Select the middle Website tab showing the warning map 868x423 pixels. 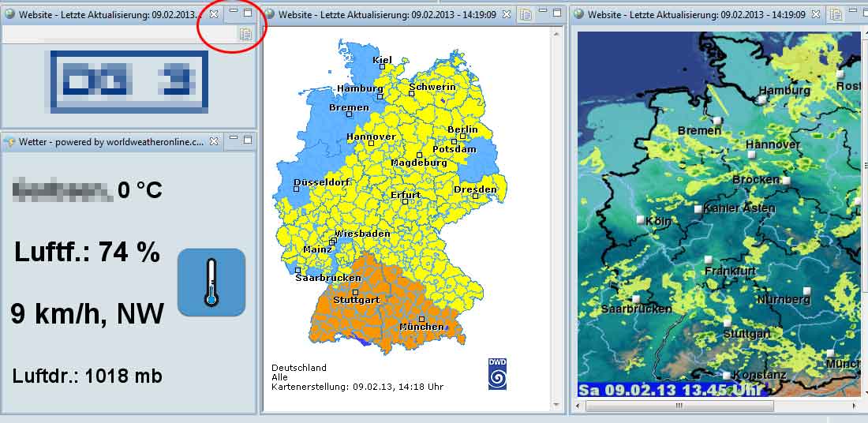(x=387, y=14)
